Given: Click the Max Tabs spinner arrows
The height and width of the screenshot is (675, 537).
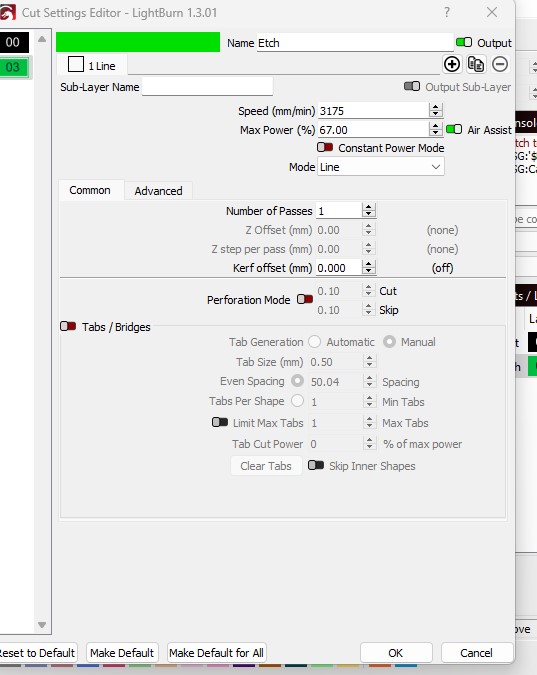Looking at the screenshot, I should click(369, 422).
